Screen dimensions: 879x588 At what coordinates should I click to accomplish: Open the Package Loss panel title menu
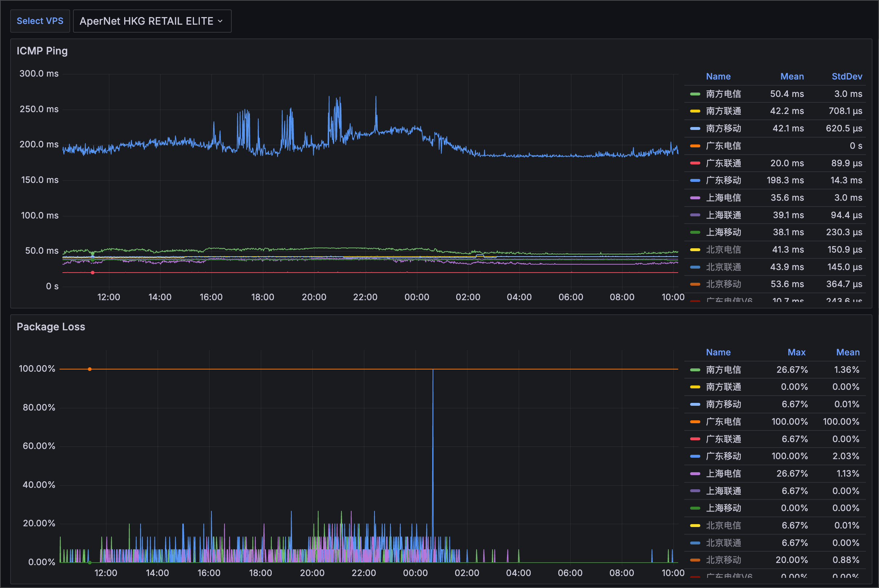[50, 327]
